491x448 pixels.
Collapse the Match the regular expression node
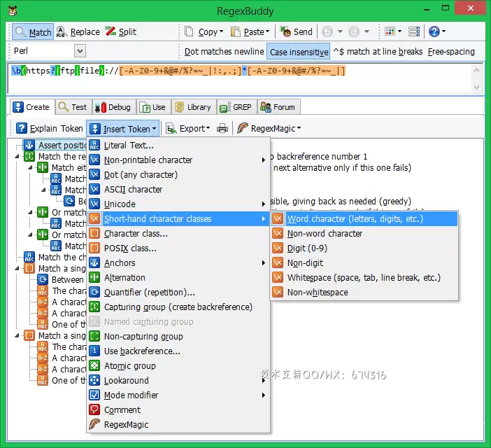click(17, 156)
